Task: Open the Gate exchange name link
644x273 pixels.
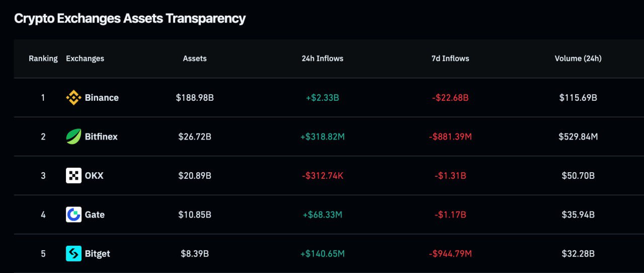Action: click(95, 215)
